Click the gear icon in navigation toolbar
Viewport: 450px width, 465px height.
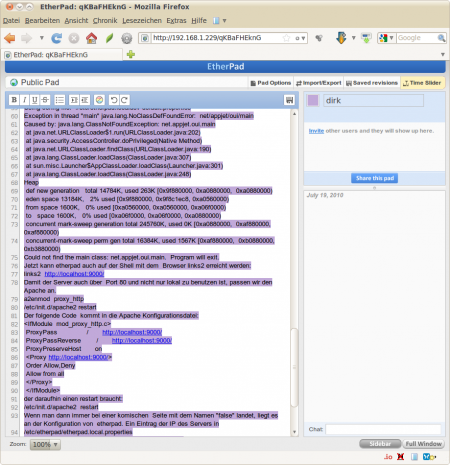pos(126,38)
